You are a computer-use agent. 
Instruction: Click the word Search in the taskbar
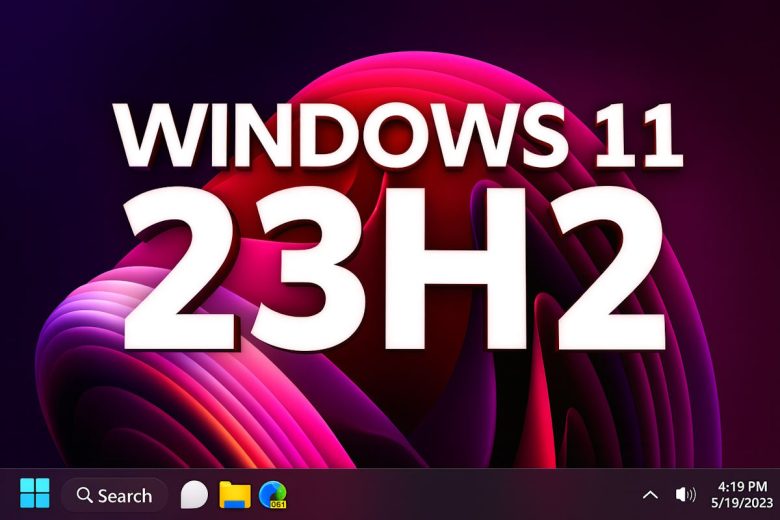[125, 495]
